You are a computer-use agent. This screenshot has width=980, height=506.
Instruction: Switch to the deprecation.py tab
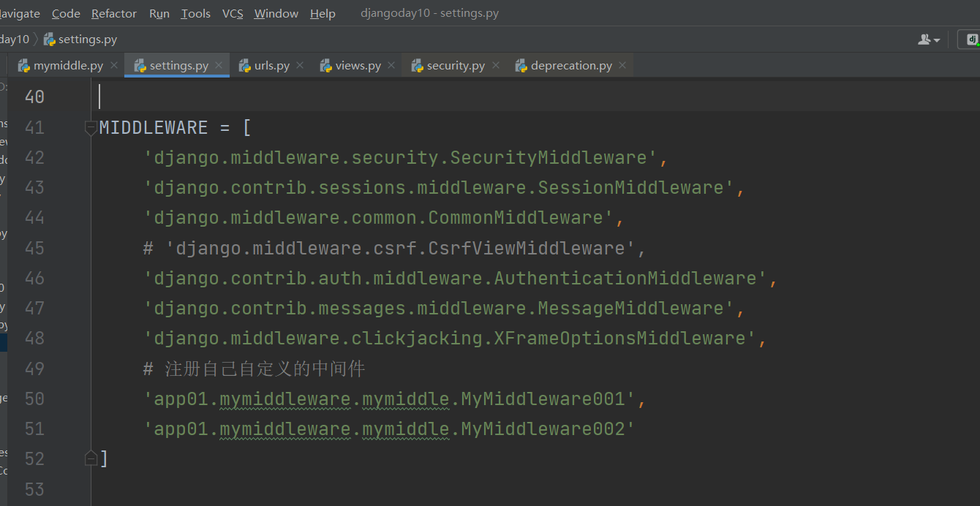[572, 66]
